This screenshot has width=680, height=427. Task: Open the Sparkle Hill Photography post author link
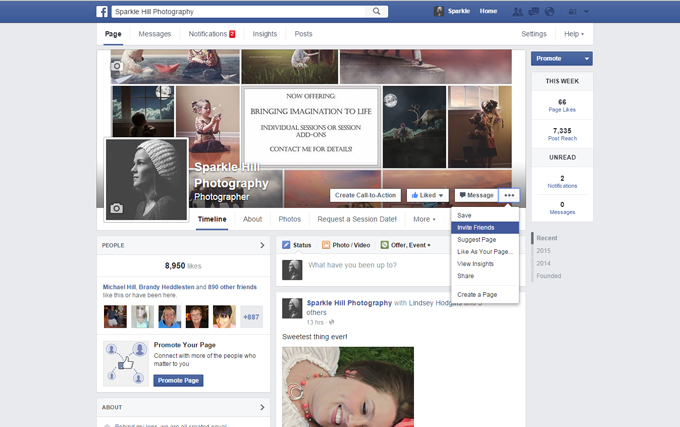(x=349, y=303)
